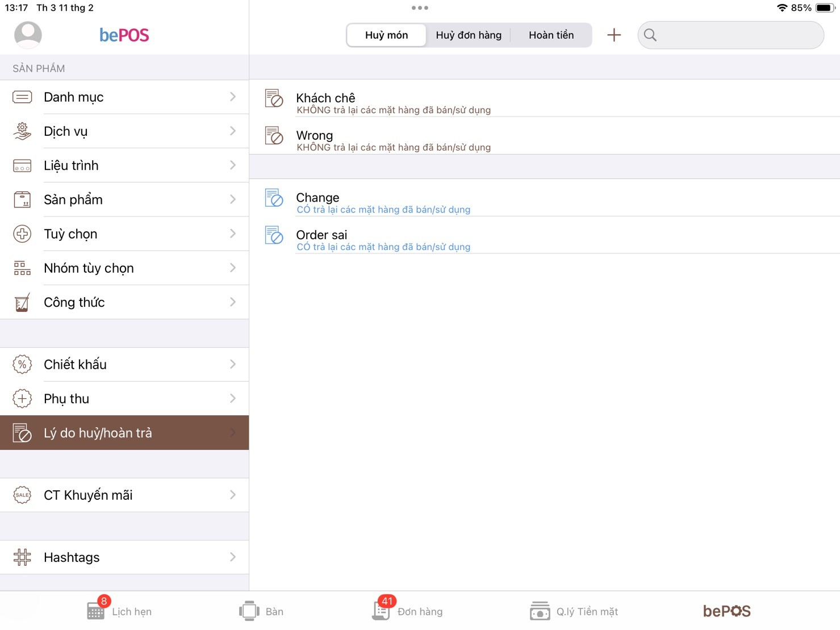Switch to the Huỷ đơn hàng tab
Image resolution: width=840 pixels, height=630 pixels.
[x=469, y=35]
